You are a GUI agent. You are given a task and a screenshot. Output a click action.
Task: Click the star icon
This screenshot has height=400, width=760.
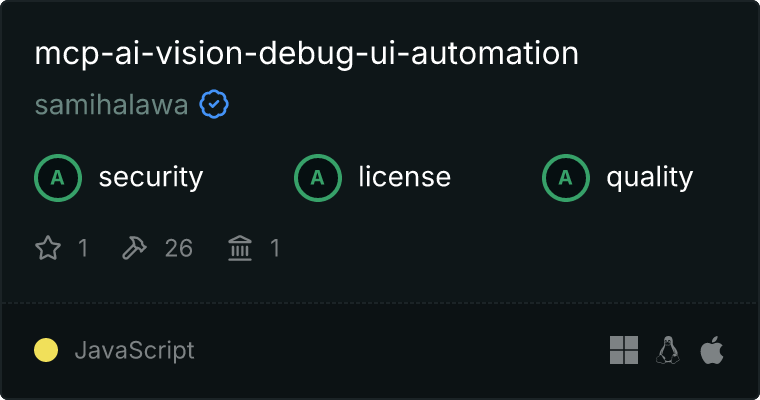[48, 248]
